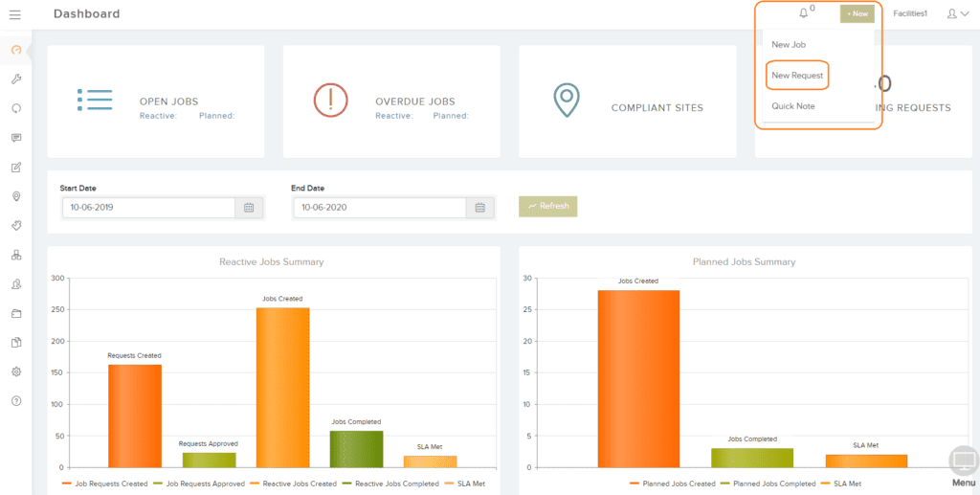Click Planned: under OPEN JOBS
Viewport: 980px width, 495px height.
(x=217, y=116)
